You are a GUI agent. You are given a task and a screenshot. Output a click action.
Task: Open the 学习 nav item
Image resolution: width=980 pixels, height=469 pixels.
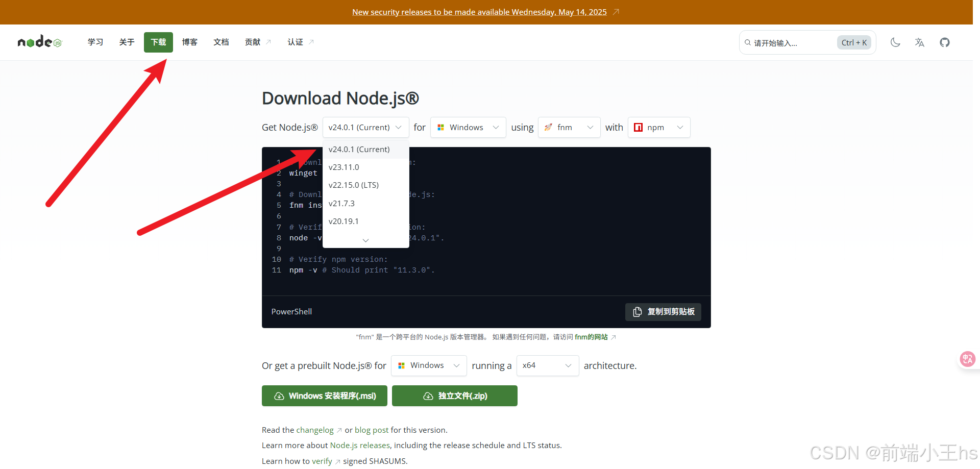95,42
